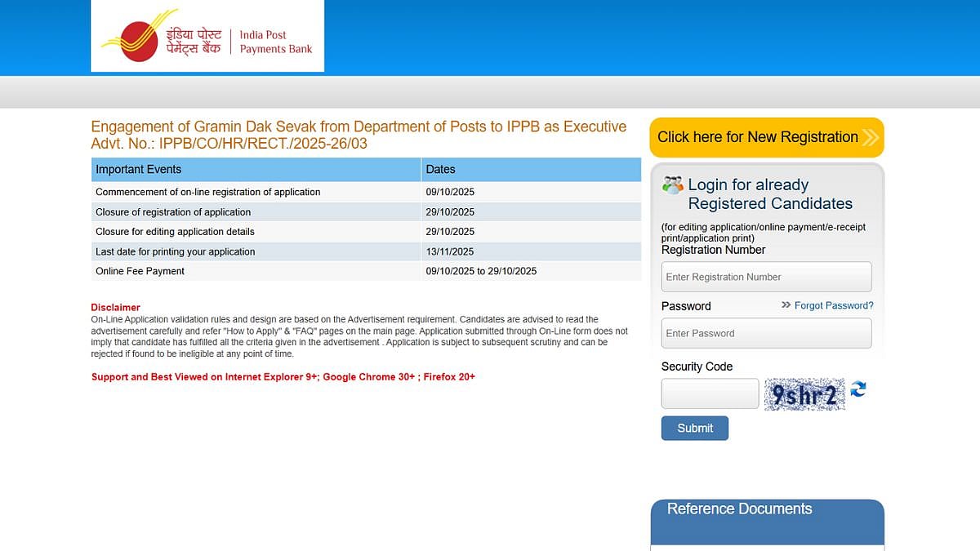
Task: Focus the Registration Number field
Action: [766, 277]
